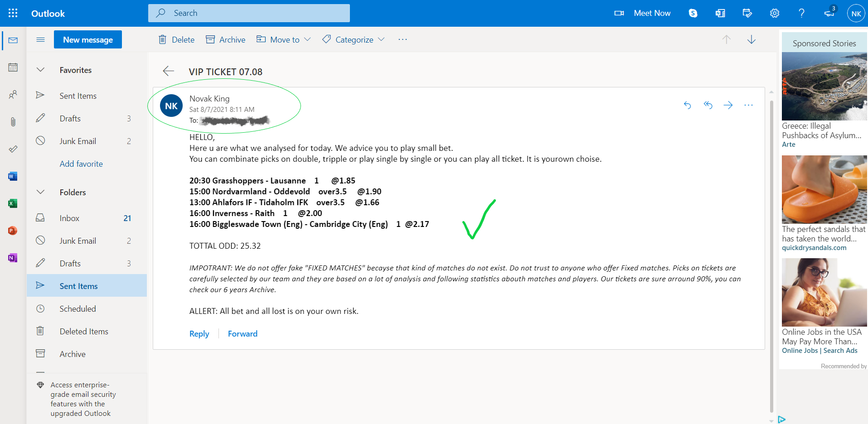Open Archive folder in folder list
The width and height of the screenshot is (868, 424).
[87, 354]
